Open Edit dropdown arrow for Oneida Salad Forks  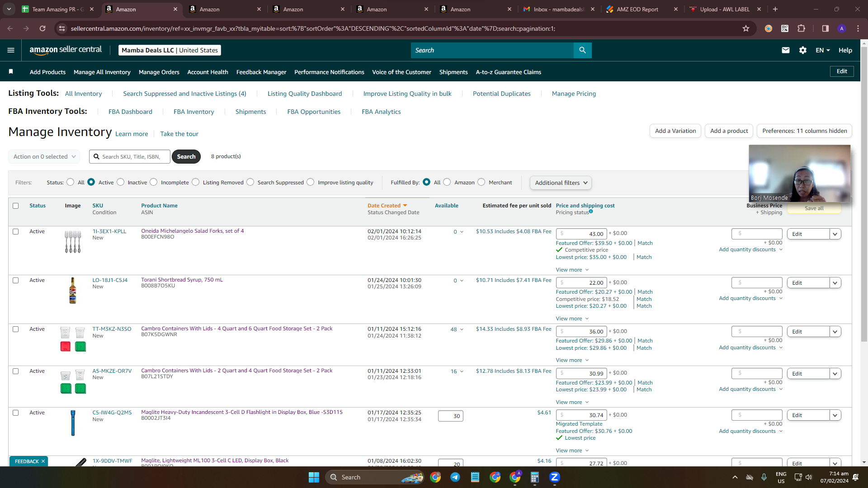coord(835,234)
